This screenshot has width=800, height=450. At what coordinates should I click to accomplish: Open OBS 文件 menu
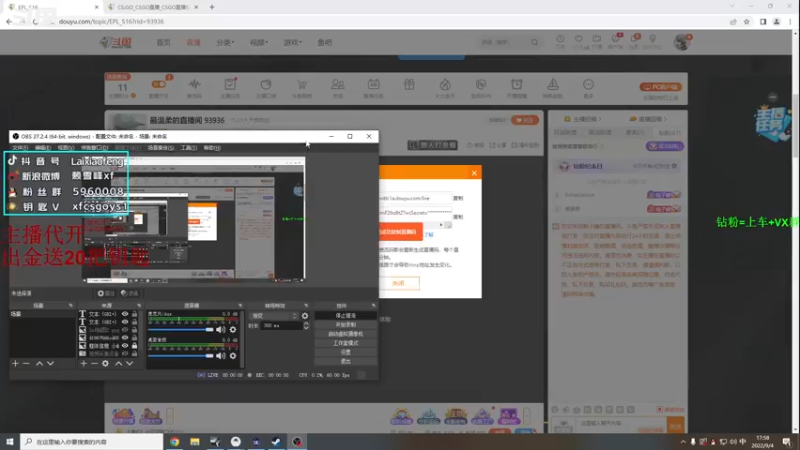pos(20,148)
